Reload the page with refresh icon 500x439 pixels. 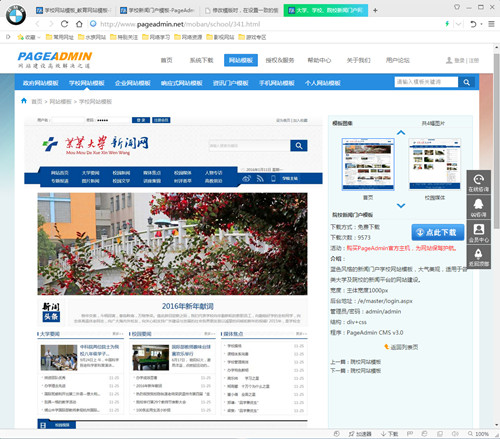[x=64, y=24]
